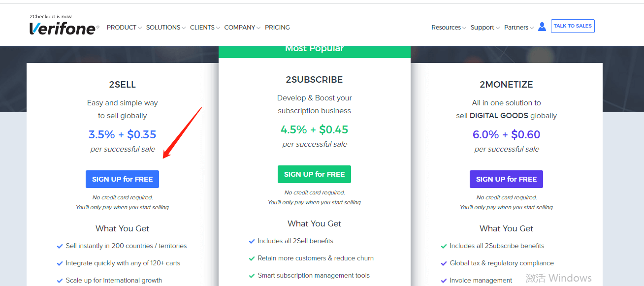
Task: Click the TALK TO SALES button
Action: (x=573, y=26)
